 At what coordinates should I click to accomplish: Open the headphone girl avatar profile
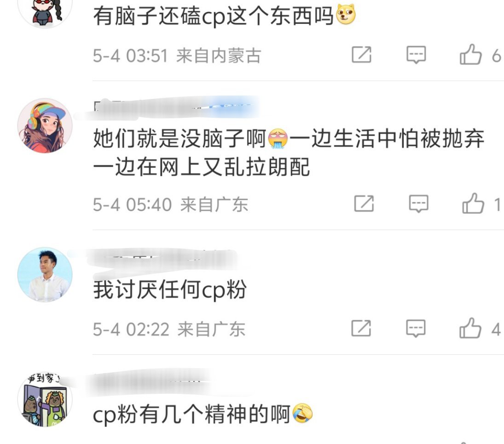[x=45, y=126]
